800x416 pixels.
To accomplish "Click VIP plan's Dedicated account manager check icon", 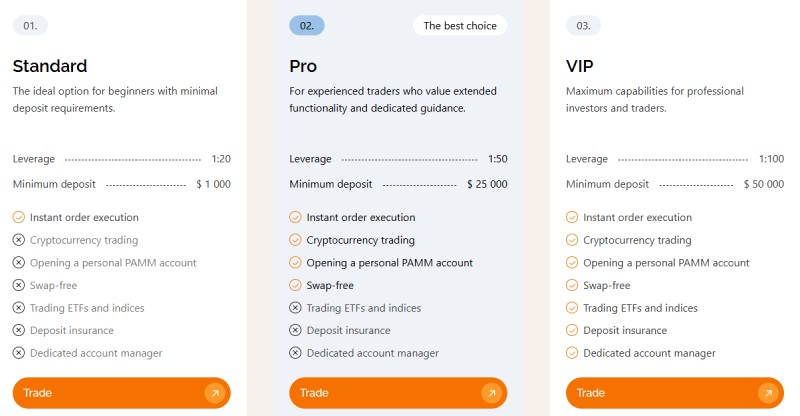I will tap(572, 353).
